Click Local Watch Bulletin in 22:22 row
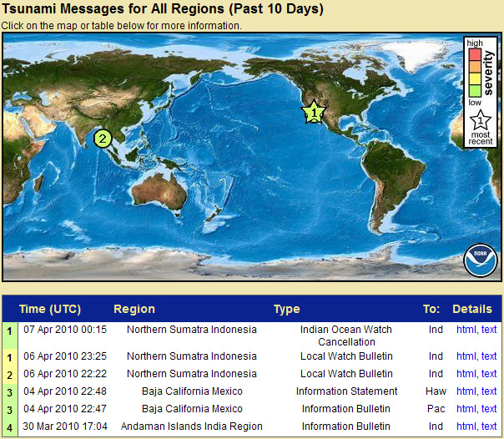Image resolution: width=504 pixels, height=439 pixels. point(346,374)
